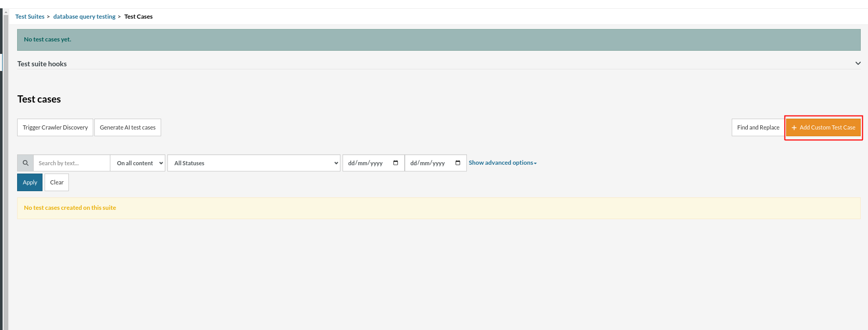Focus the 'Search by text' input field
This screenshot has height=330, width=868.
coord(72,163)
